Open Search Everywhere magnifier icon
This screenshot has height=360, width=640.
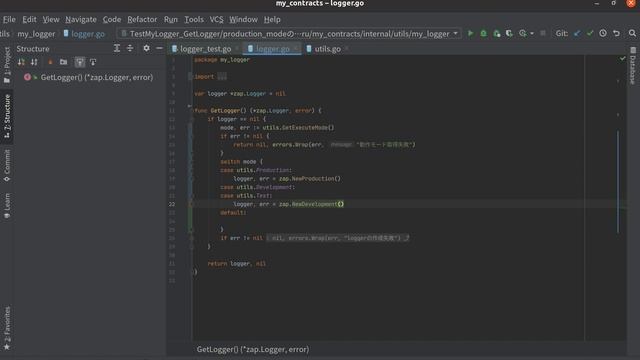[x=632, y=33]
